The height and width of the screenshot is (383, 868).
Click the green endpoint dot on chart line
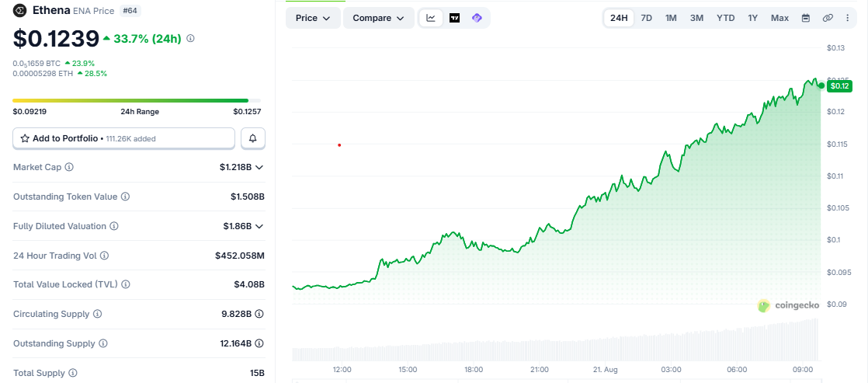point(821,85)
